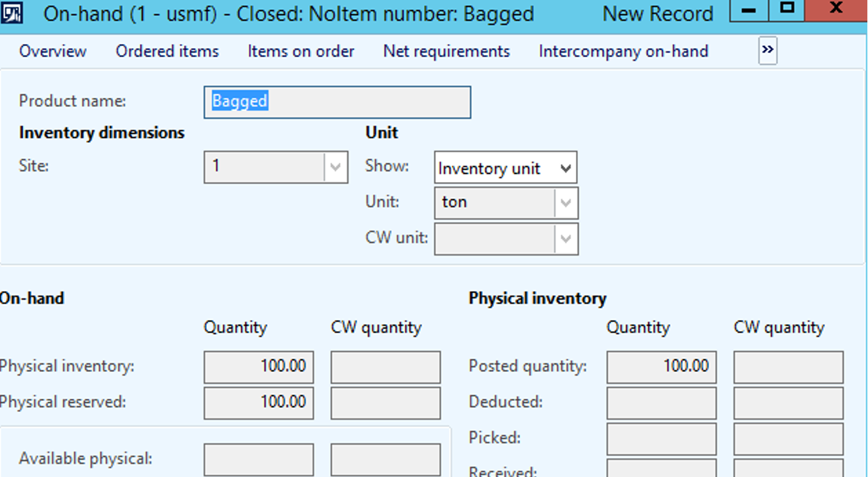Click the Physical reserved quantity field
This screenshot has width=868, height=477.
(x=259, y=402)
